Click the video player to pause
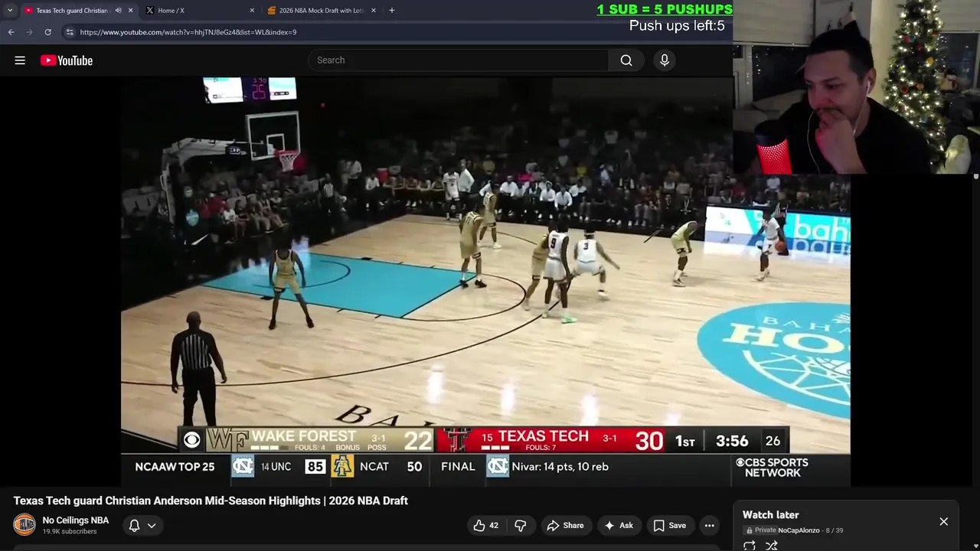 485,280
